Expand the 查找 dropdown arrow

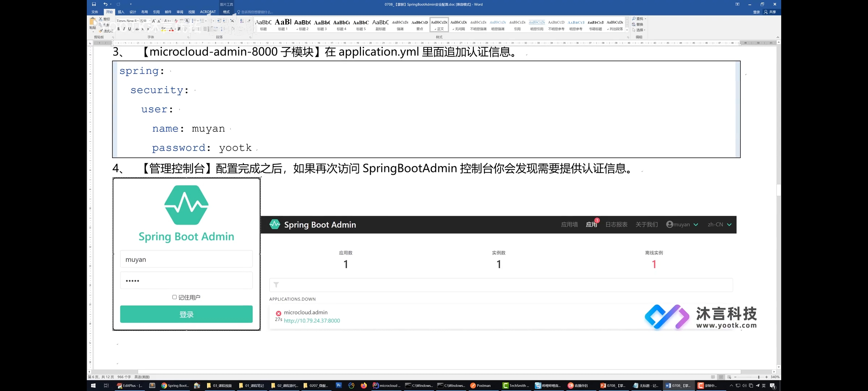click(x=646, y=19)
